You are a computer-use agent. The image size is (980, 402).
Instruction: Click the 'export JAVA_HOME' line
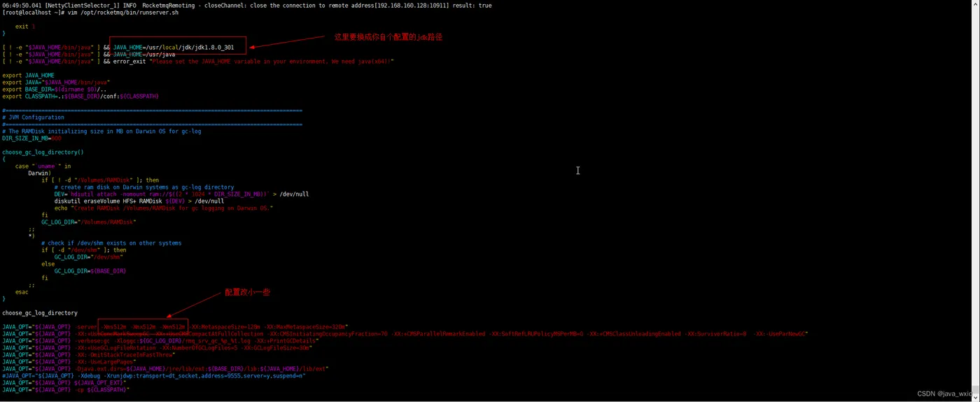tap(28, 75)
